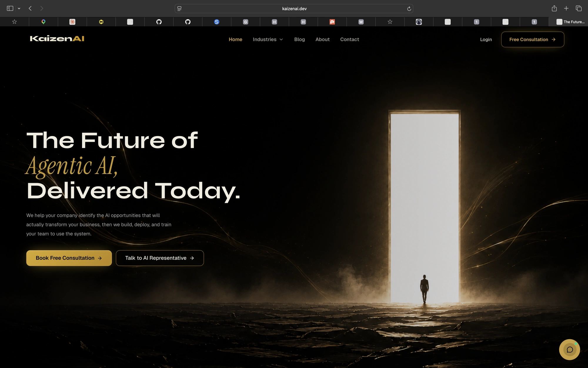Screen dimensions: 588x368
Task: Click the Free Consultation header button
Action: click(532, 39)
